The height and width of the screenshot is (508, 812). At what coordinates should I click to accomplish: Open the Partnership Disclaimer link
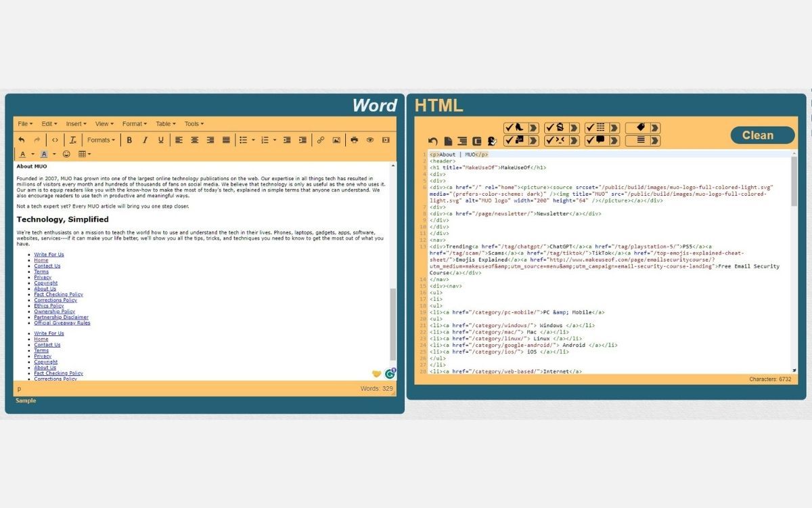pyautogui.click(x=62, y=317)
